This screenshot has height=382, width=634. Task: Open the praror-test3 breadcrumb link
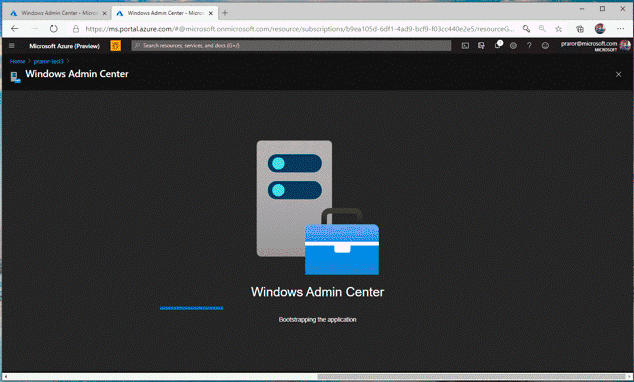[x=49, y=61]
